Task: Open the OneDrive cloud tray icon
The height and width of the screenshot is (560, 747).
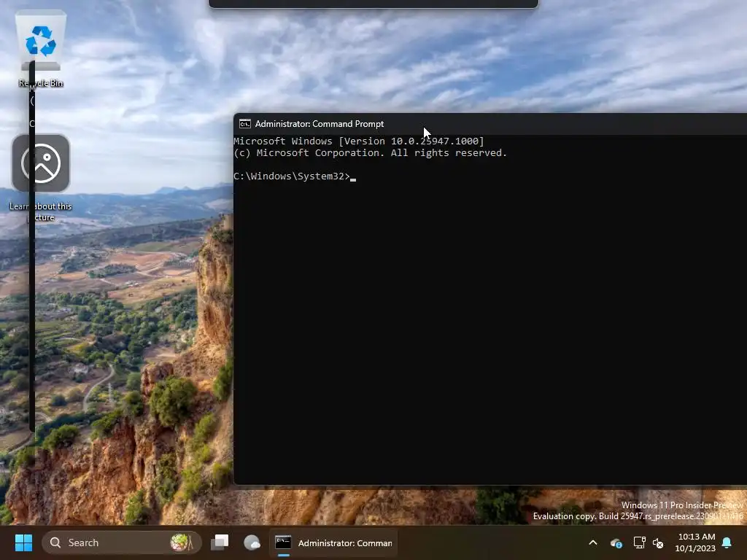Action: coord(616,542)
